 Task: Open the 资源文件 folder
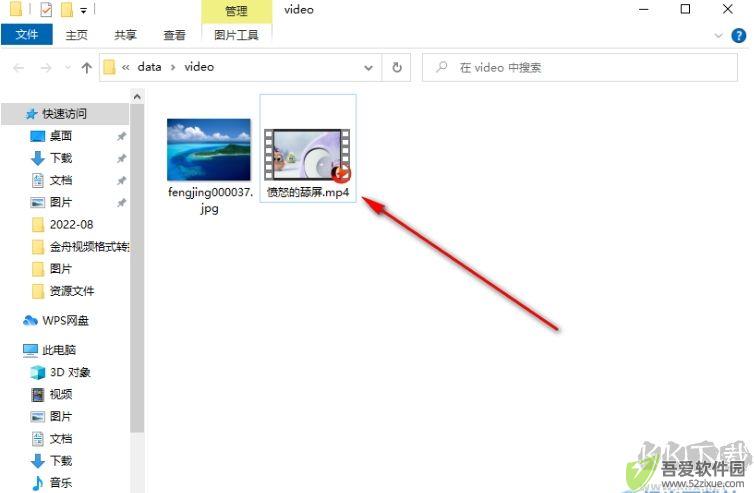pos(72,291)
